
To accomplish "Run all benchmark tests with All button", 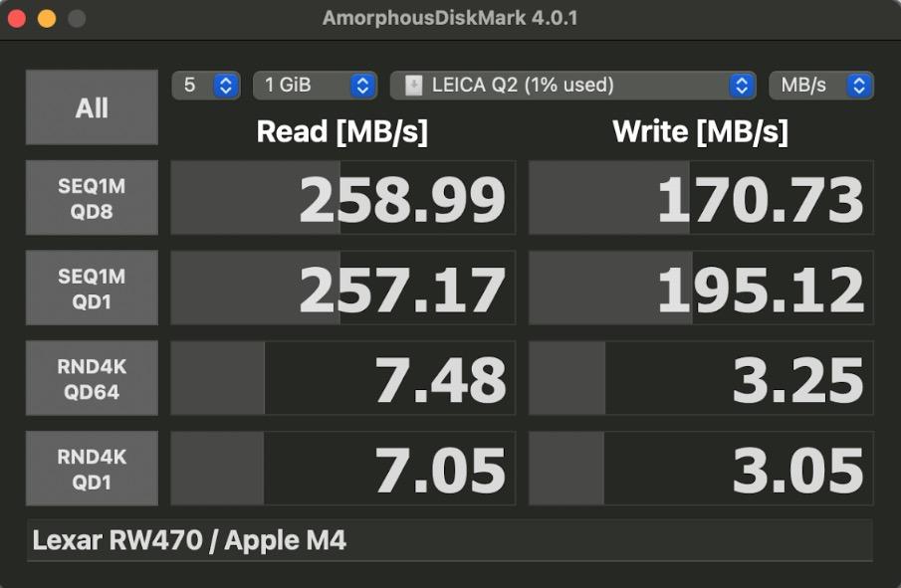I will pyautogui.click(x=92, y=107).
